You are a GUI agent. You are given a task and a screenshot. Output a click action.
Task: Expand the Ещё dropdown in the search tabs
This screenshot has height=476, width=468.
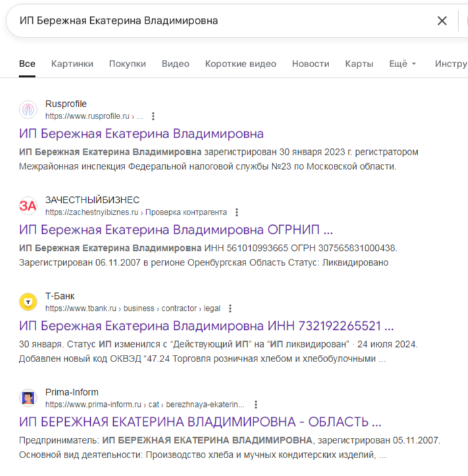[x=402, y=64]
